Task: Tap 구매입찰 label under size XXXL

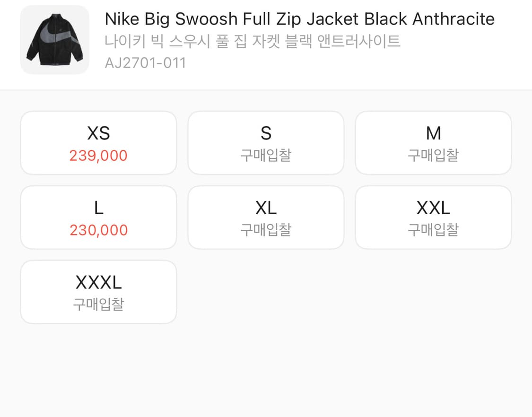Action: point(99,304)
